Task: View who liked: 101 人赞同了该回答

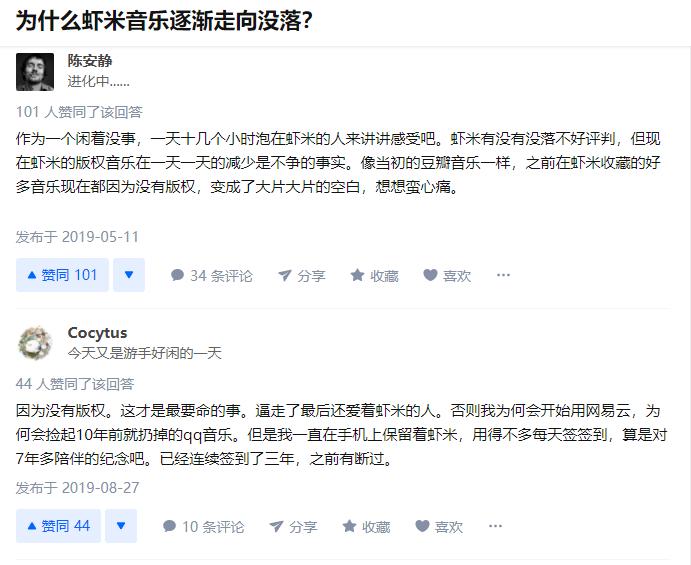Action: pos(79,111)
